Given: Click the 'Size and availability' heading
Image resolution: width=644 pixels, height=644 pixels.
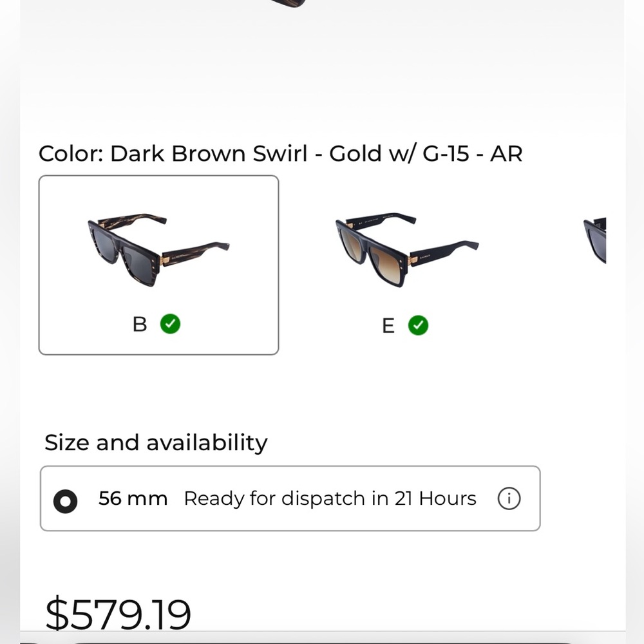Looking at the screenshot, I should [156, 443].
